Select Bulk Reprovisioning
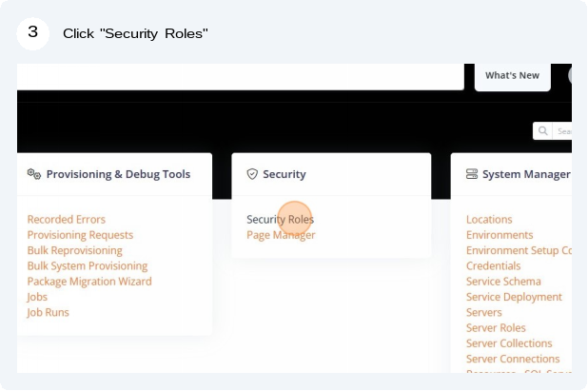This screenshot has width=588, height=391. coord(75,250)
